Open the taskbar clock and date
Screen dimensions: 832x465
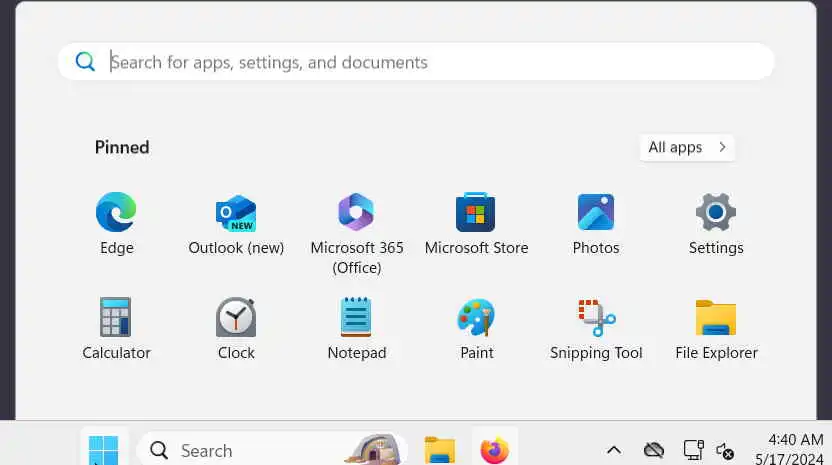pyautogui.click(x=790, y=449)
